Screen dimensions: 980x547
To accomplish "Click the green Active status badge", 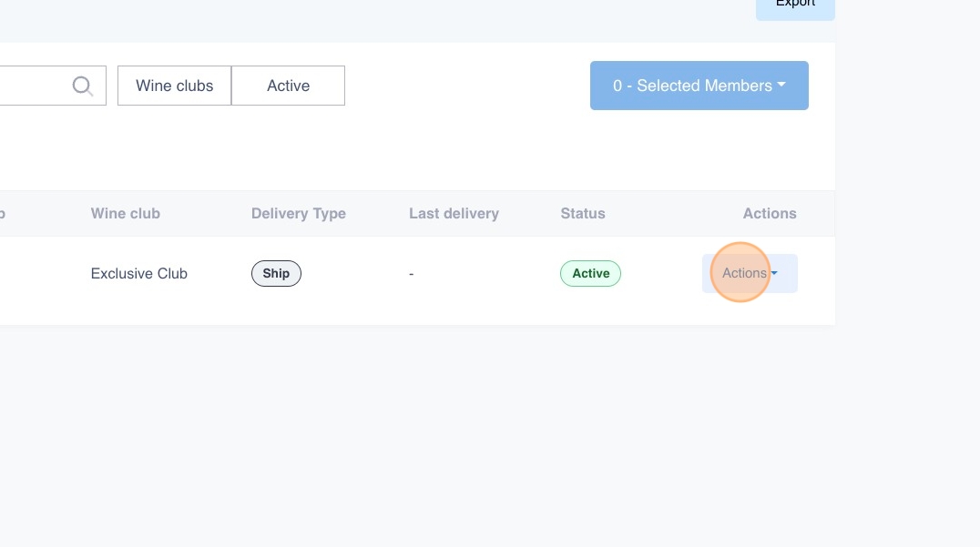I will 590,273.
